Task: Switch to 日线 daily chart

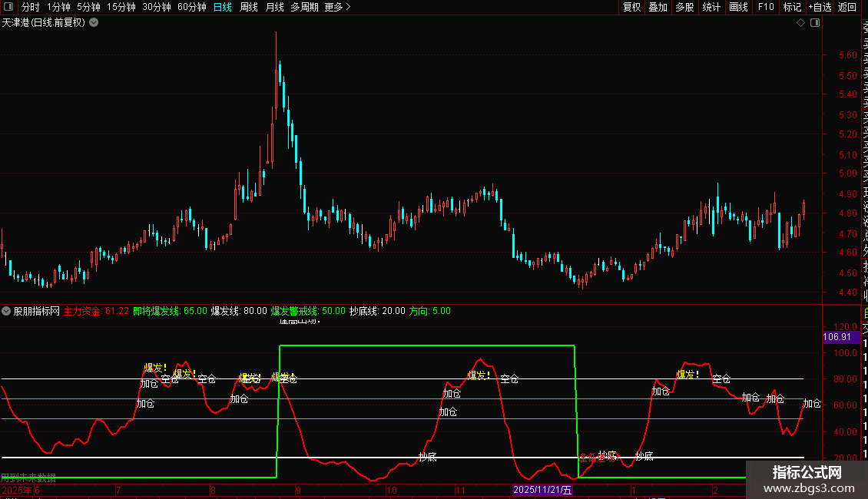Action: [x=223, y=7]
